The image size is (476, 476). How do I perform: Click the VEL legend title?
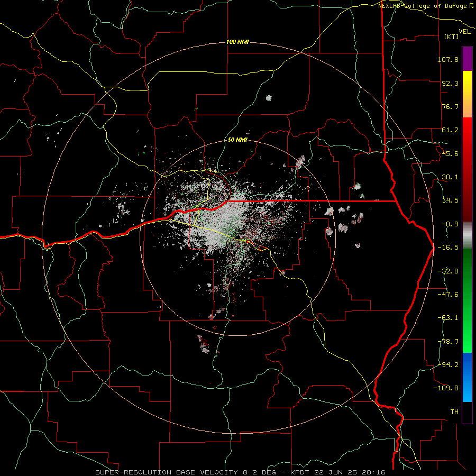click(464, 32)
